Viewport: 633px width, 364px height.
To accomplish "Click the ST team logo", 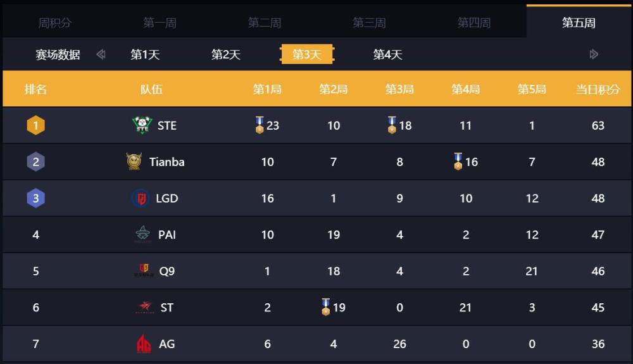I will [x=144, y=307].
